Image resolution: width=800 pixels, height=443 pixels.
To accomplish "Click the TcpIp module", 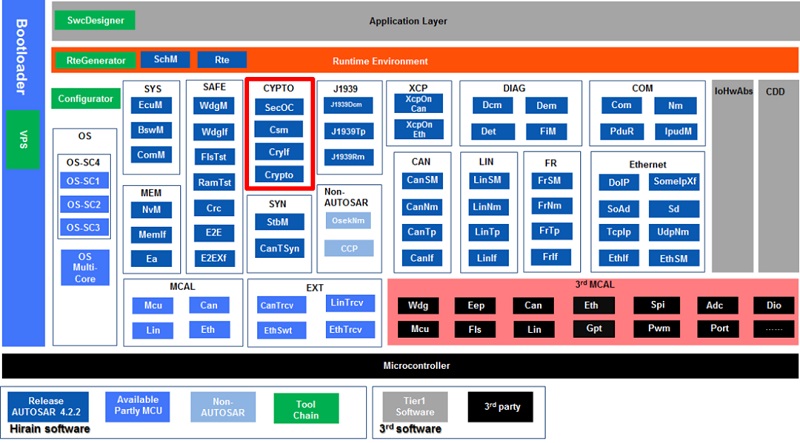I will (619, 232).
